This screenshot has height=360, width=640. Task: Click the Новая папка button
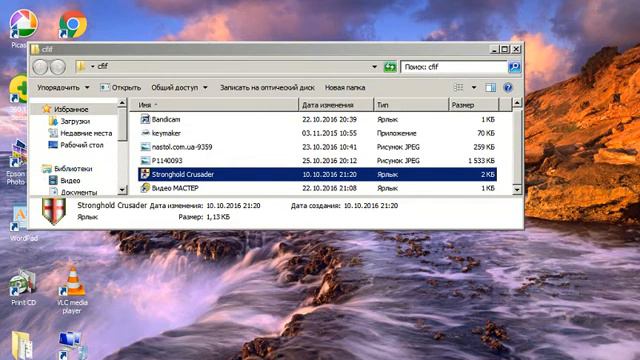pos(345,87)
